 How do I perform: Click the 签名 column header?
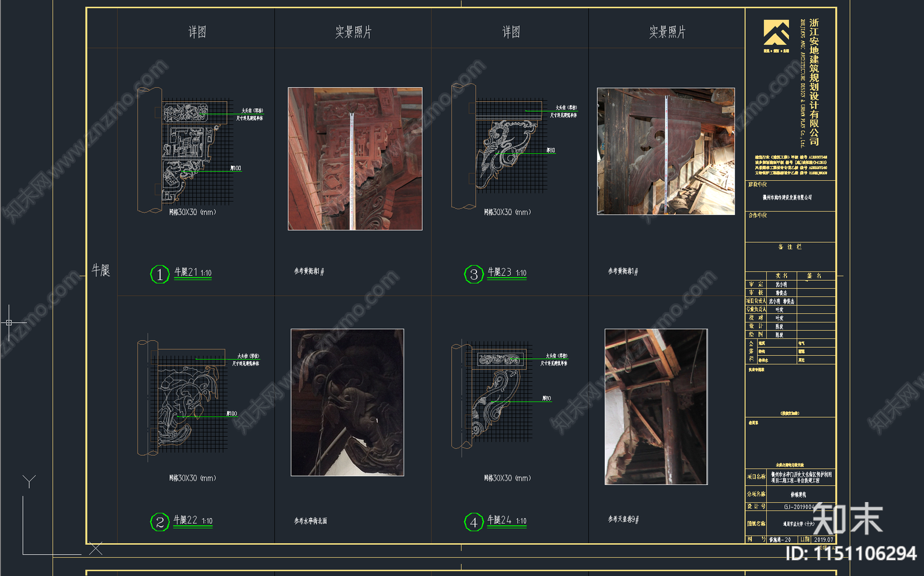[815, 276]
